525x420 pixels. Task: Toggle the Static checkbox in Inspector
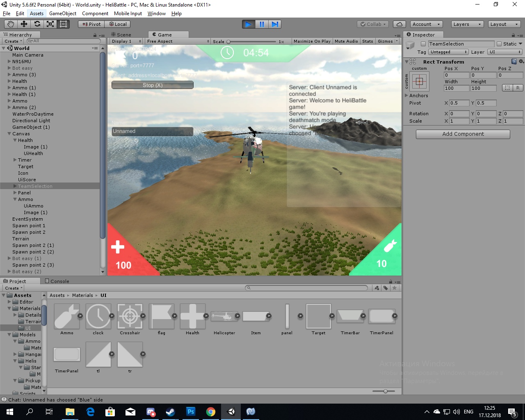point(499,44)
